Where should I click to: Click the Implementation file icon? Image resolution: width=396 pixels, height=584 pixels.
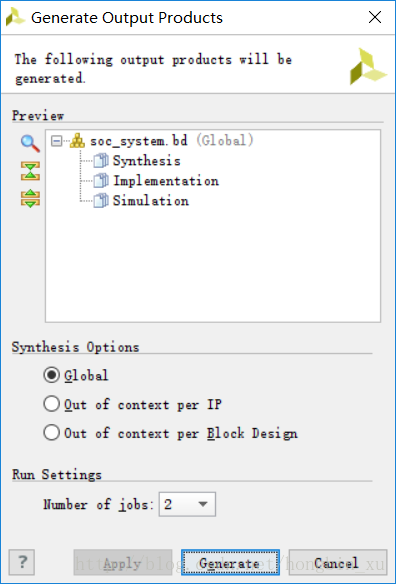tap(101, 181)
